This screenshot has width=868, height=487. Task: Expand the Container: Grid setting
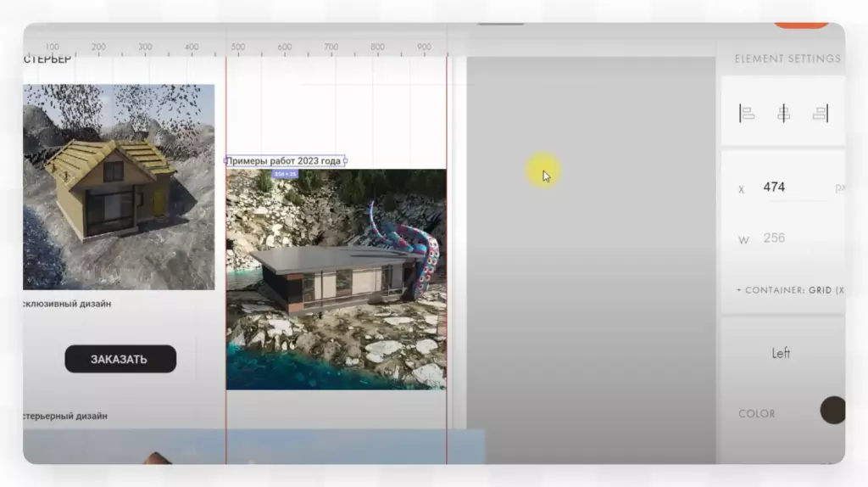(x=790, y=290)
